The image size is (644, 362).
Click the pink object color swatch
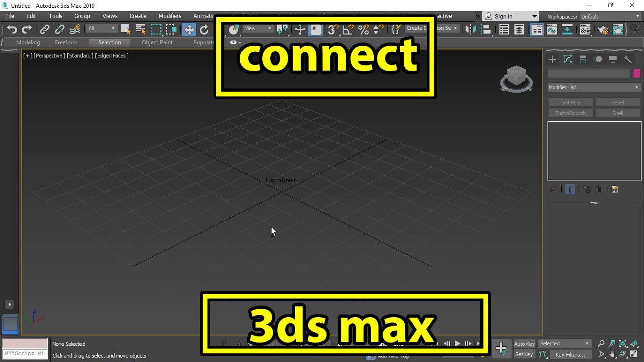coord(637,74)
